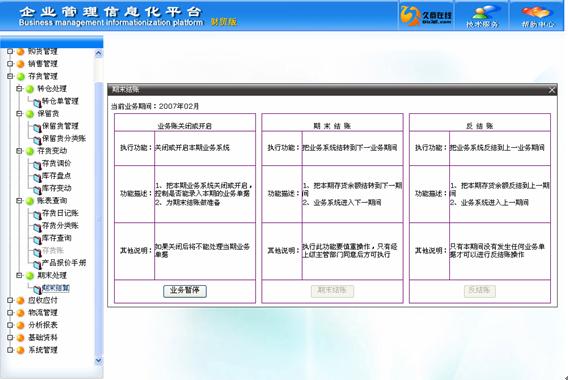Click the green sphere icon for 保留货
Screen dimensions: 568x380
[30, 114]
